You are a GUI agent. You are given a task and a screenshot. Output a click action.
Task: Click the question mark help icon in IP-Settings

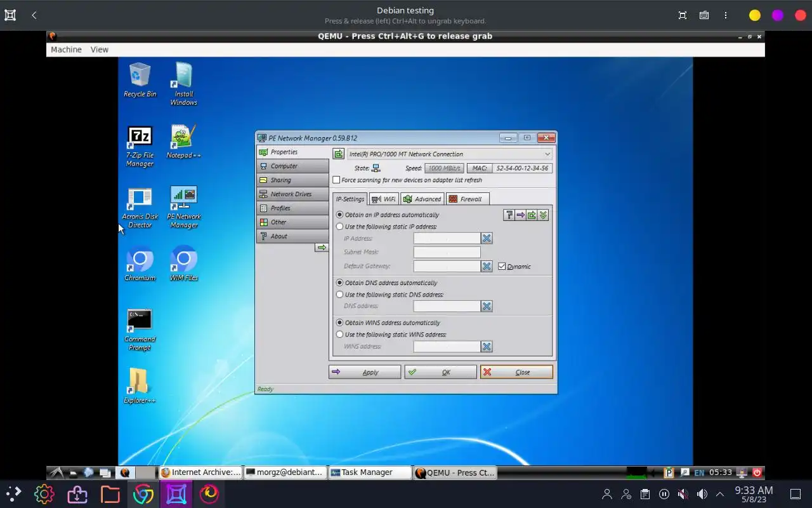coord(509,215)
